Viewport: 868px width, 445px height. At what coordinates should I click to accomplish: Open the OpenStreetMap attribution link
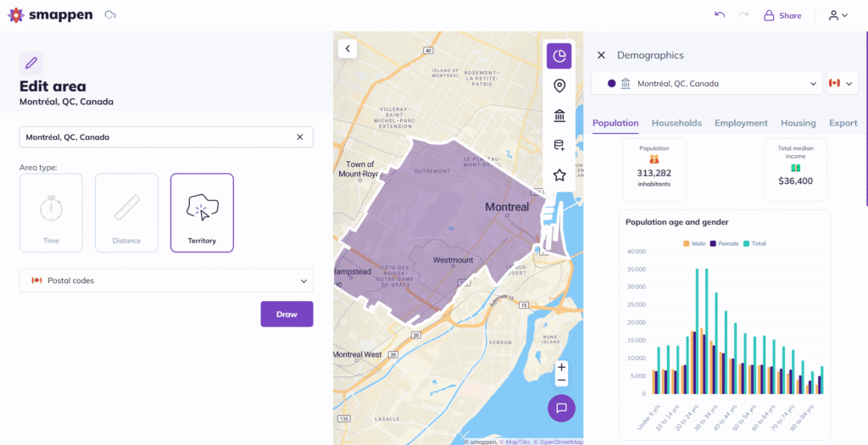click(558, 442)
